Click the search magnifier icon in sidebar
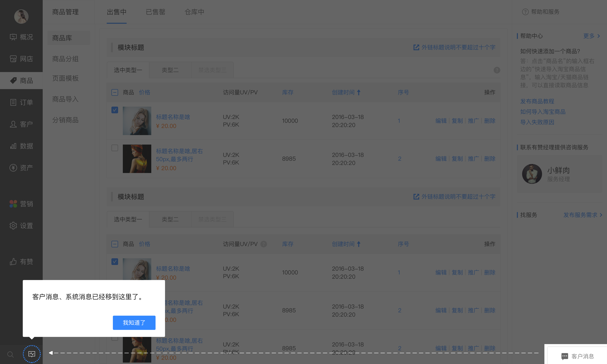Screen dimensions: 607x364 [10, 354]
